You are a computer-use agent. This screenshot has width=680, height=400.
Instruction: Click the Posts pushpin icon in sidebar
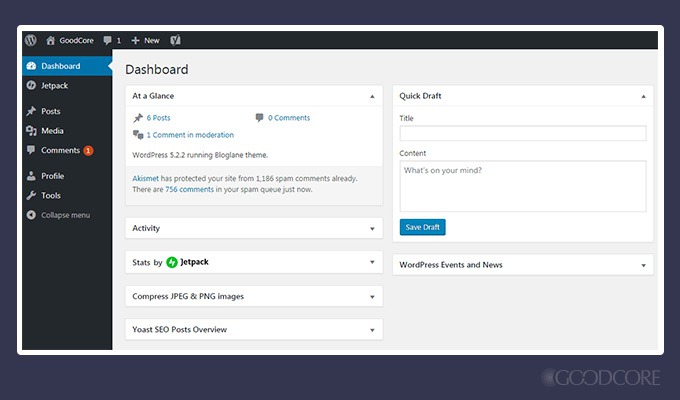pyautogui.click(x=31, y=111)
